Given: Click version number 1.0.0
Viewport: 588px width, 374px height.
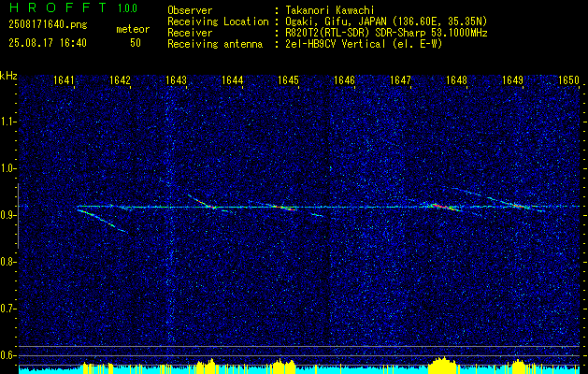Looking at the screenshot, I should [x=127, y=7].
